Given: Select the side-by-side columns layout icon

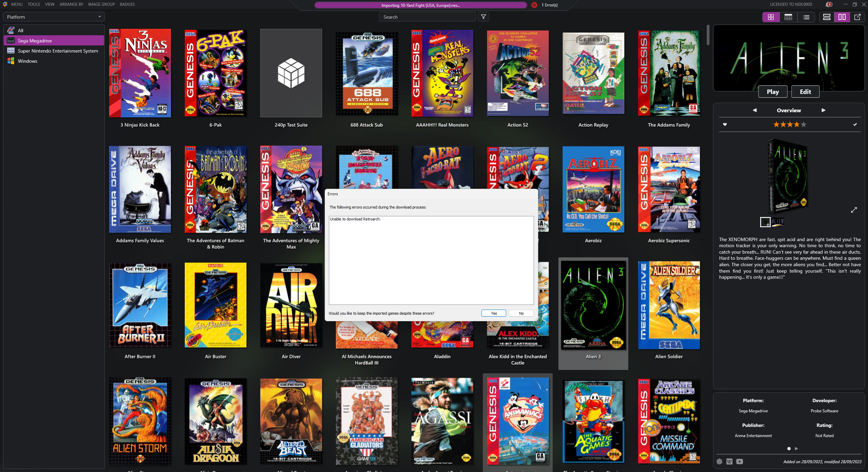Looking at the screenshot, I should pos(842,17).
